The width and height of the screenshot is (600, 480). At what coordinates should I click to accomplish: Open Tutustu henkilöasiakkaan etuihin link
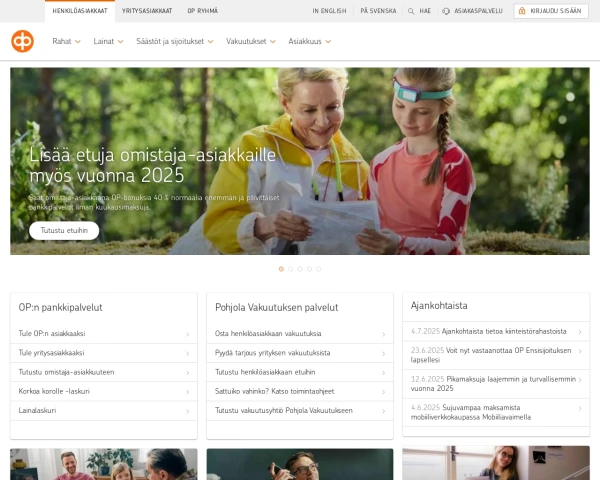(265, 372)
